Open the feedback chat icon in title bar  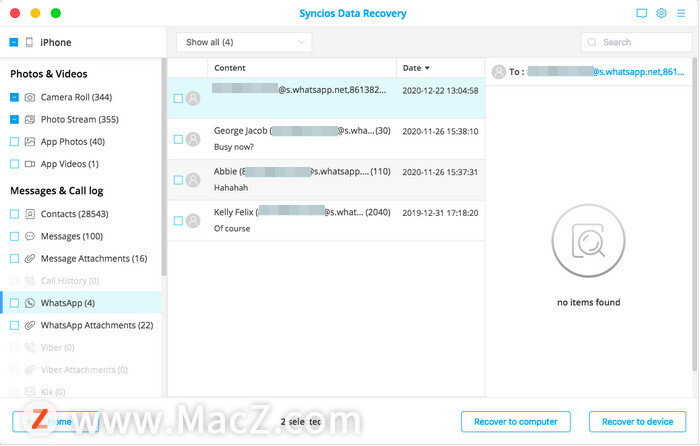(x=642, y=13)
